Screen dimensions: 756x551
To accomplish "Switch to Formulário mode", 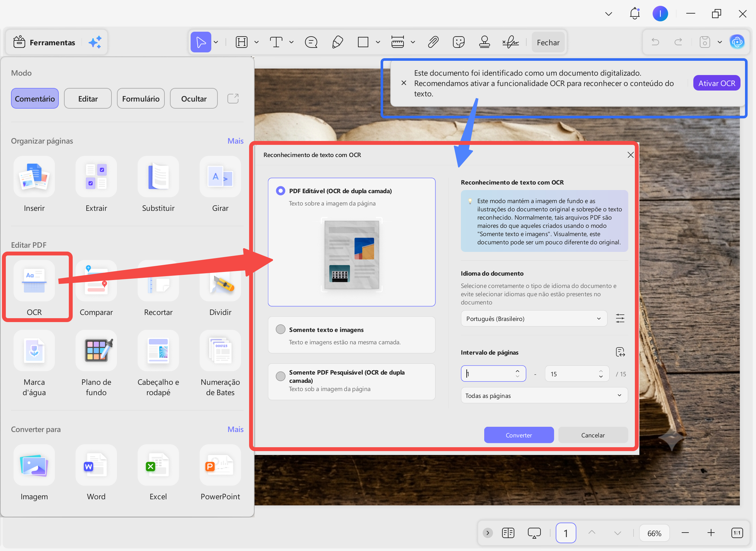I will [141, 99].
